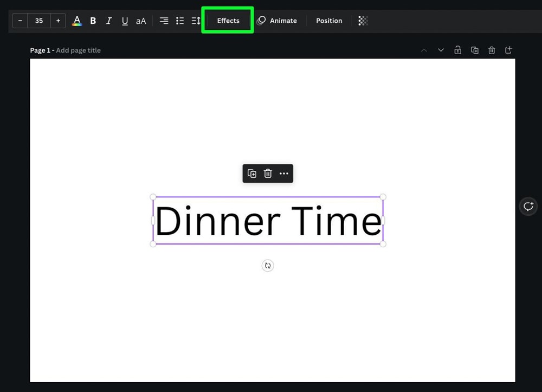Apply bulleted list formatting
The width and height of the screenshot is (542, 392).
coord(180,21)
